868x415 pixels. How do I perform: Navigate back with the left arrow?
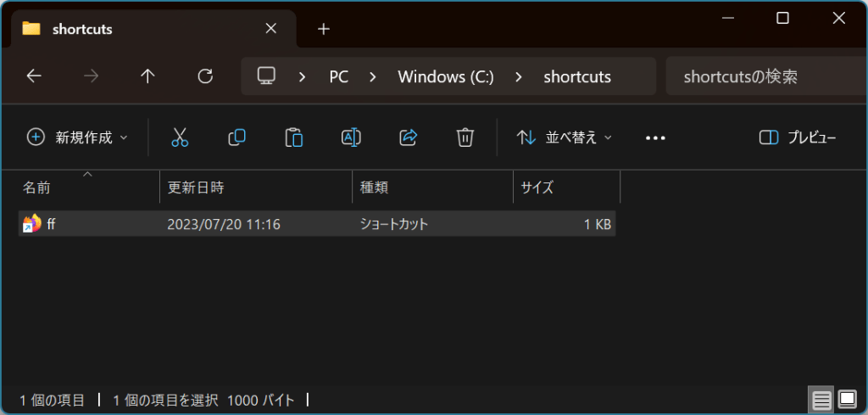click(x=34, y=76)
